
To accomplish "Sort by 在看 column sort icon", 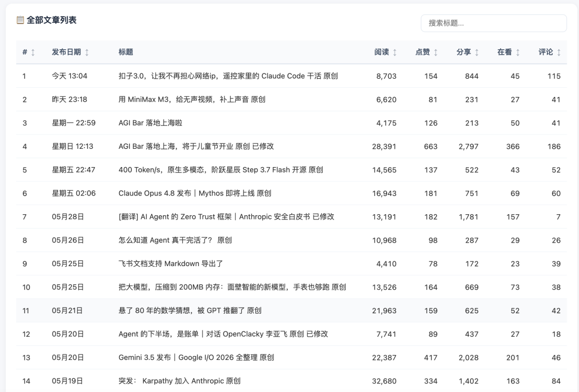I will [x=518, y=52].
